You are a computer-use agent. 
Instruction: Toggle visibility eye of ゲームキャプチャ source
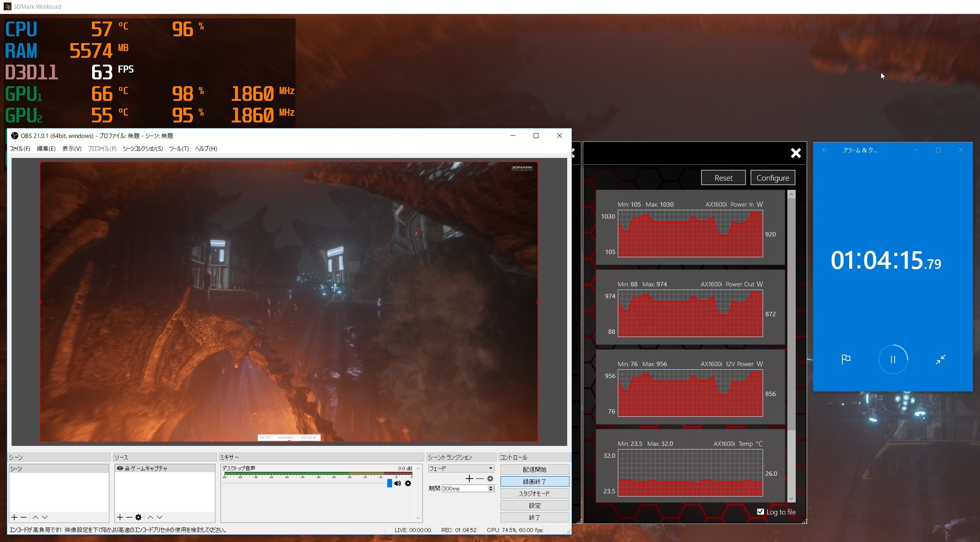pyautogui.click(x=120, y=468)
